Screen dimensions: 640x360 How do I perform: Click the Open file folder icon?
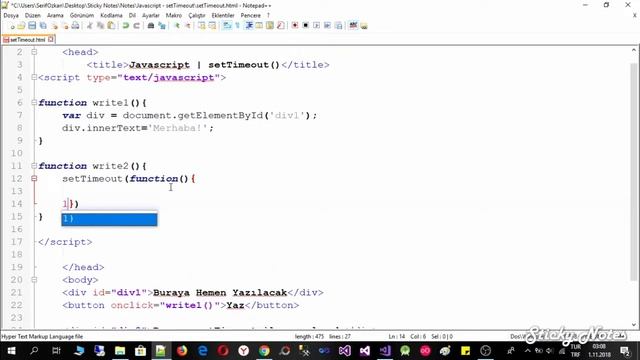coord(22,26)
